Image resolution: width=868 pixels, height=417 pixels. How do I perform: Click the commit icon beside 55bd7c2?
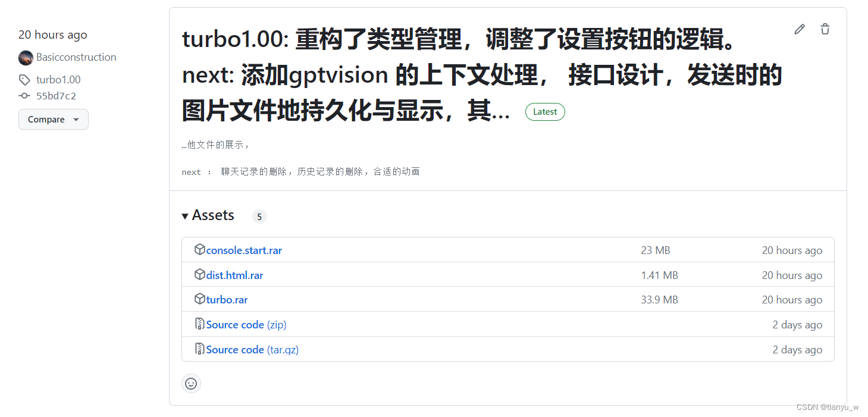click(24, 95)
